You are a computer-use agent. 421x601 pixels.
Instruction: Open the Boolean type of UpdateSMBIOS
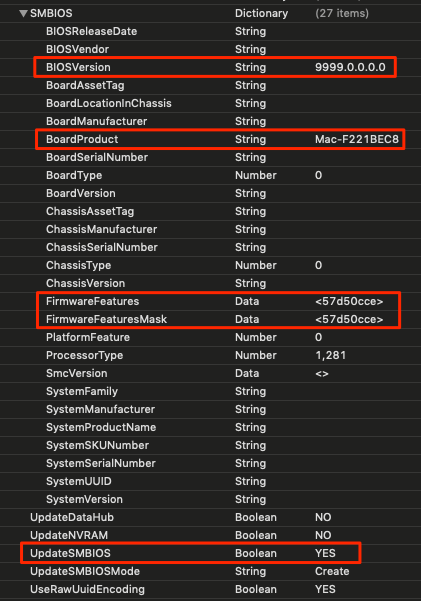(256, 554)
